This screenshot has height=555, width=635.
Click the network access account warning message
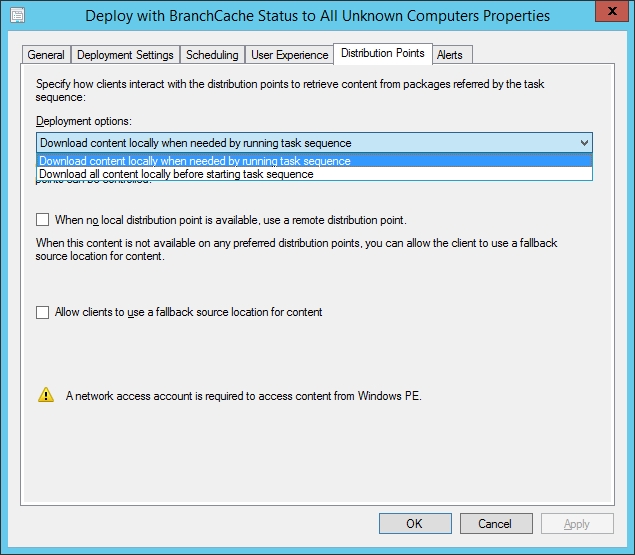coord(244,396)
